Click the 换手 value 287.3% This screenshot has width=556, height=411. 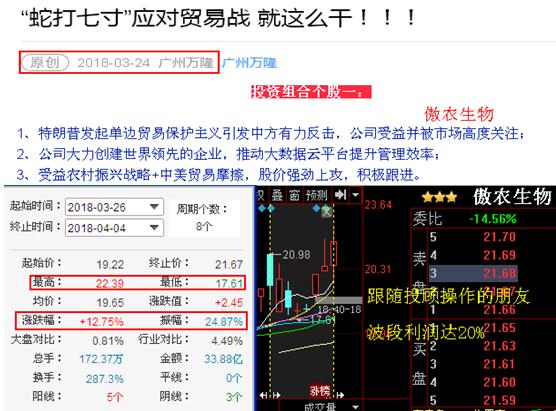[x=105, y=379]
